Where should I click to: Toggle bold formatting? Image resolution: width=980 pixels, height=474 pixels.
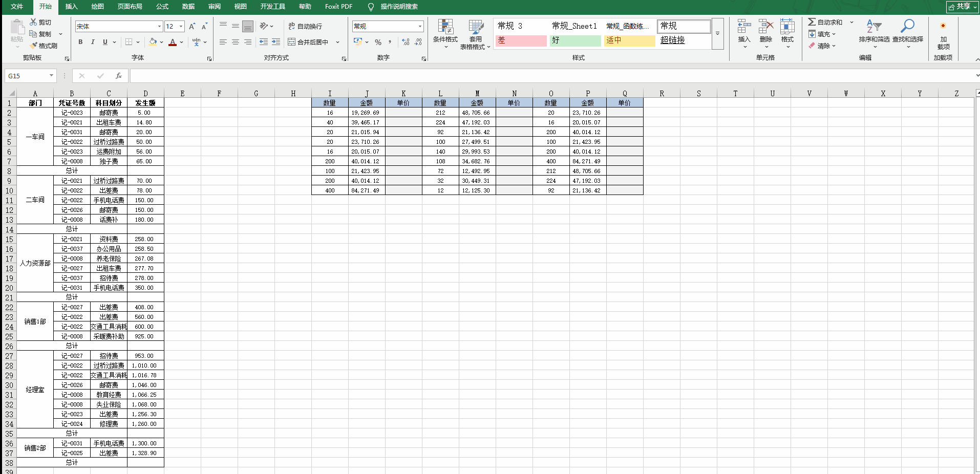(x=80, y=42)
